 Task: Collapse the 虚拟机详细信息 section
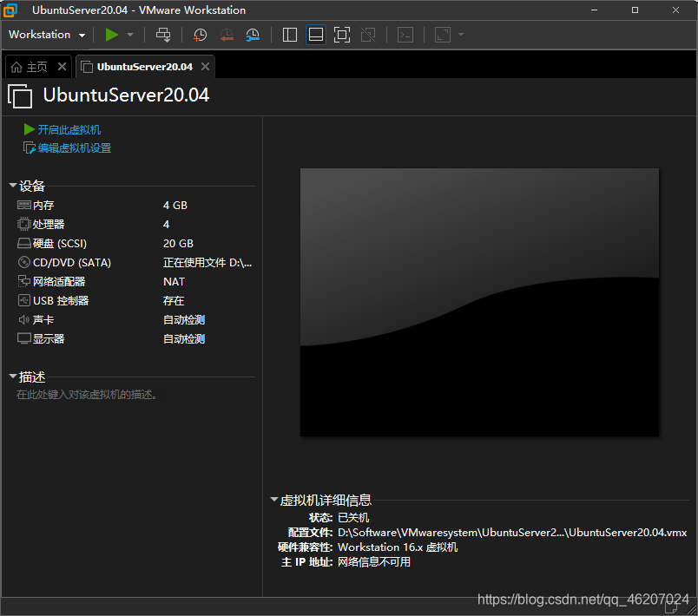[274, 500]
